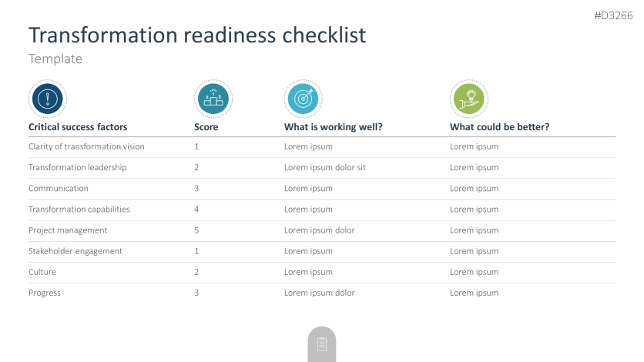Click the #D3266 slide code
The width and height of the screenshot is (644, 362).
[x=613, y=16]
